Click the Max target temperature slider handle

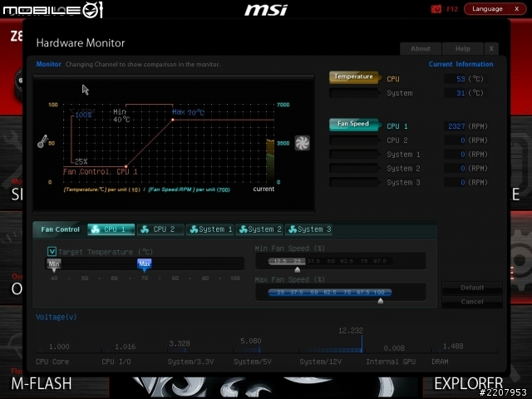point(144,265)
